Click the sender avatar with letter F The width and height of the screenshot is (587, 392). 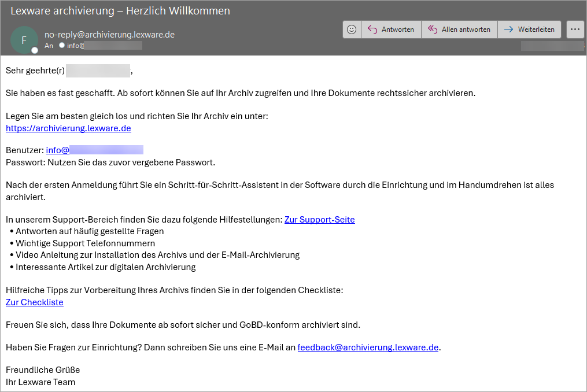click(x=24, y=40)
